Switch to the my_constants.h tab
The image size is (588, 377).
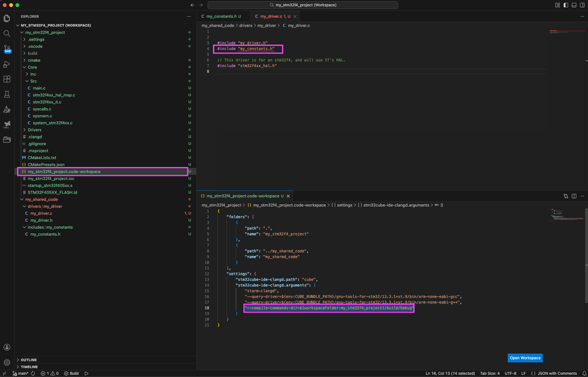pyautogui.click(x=221, y=16)
